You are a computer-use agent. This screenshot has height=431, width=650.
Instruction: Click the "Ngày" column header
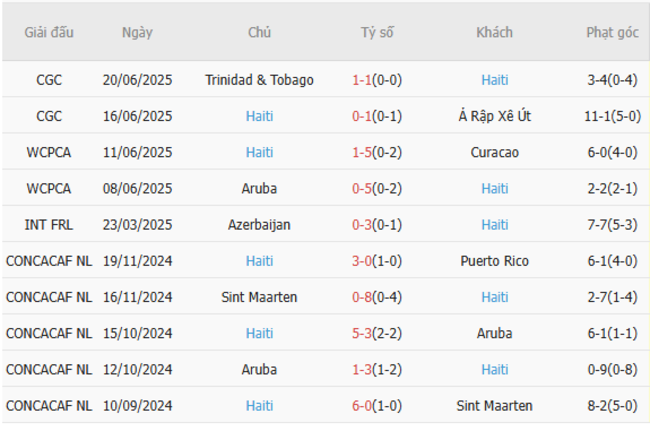coord(138,32)
